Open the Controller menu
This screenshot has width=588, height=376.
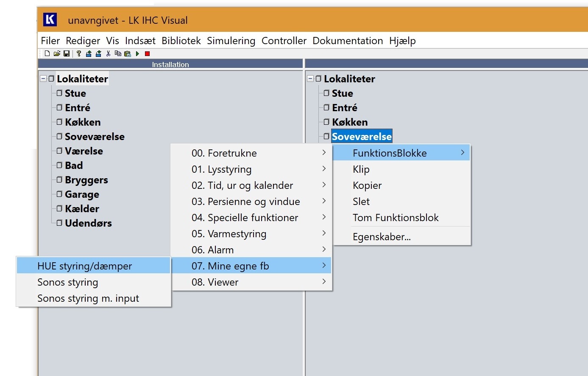tap(284, 41)
